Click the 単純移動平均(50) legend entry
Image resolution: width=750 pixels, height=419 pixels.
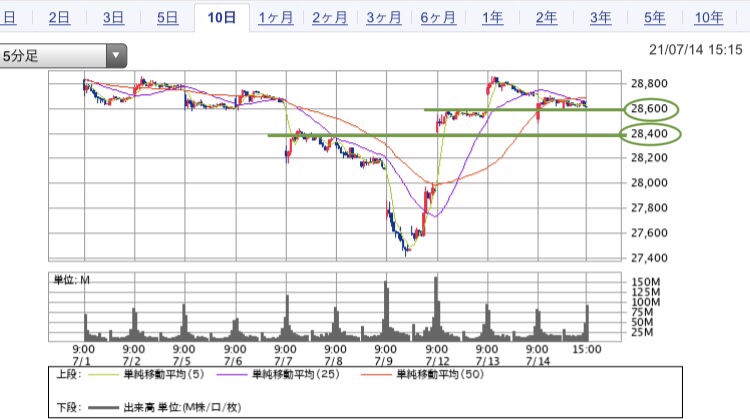[440, 374]
